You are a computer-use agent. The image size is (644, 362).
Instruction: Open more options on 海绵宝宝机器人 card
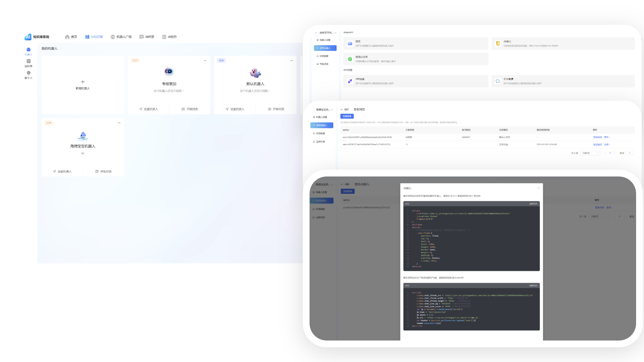pyautogui.click(x=119, y=123)
